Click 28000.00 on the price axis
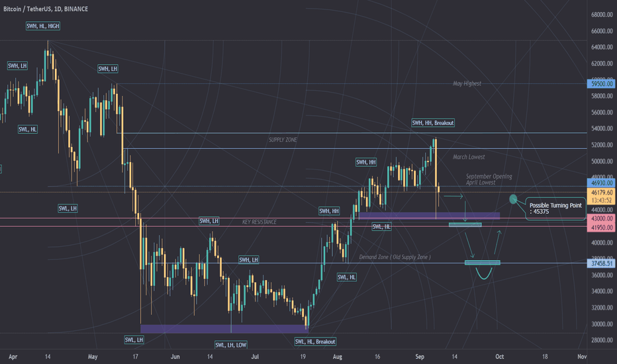The image size is (617, 364). click(x=602, y=340)
